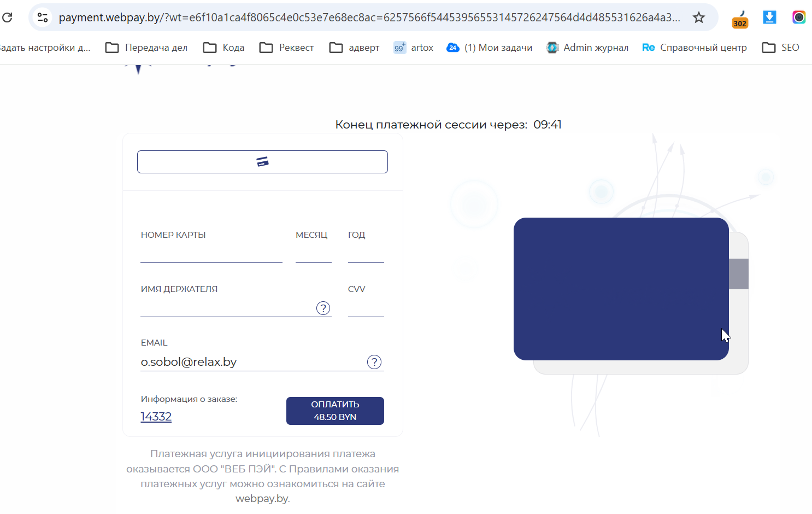812x514 pixels.
Task: Open the Мои задачи bookmark
Action: [x=490, y=48]
